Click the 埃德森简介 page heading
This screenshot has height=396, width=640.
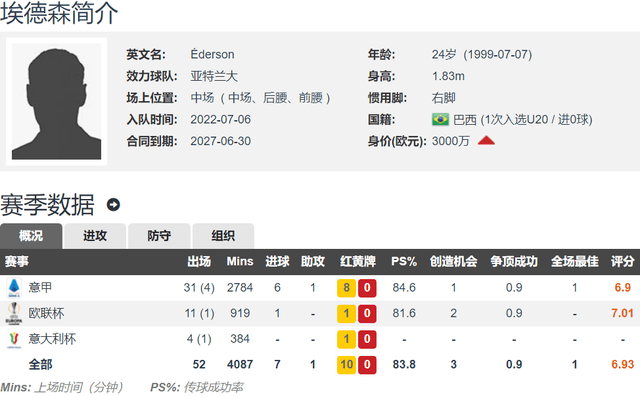click(x=59, y=13)
